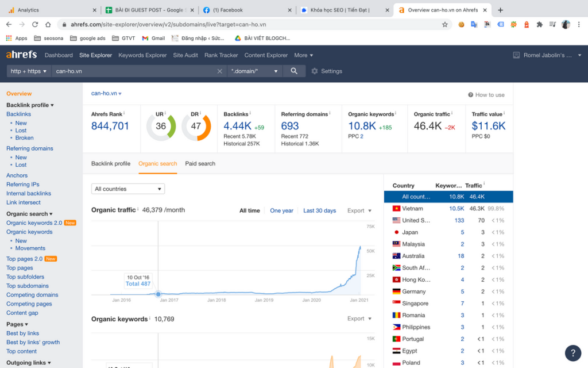Clear the can-ho.vn search field
The width and height of the screenshot is (588, 368).
[220, 71]
